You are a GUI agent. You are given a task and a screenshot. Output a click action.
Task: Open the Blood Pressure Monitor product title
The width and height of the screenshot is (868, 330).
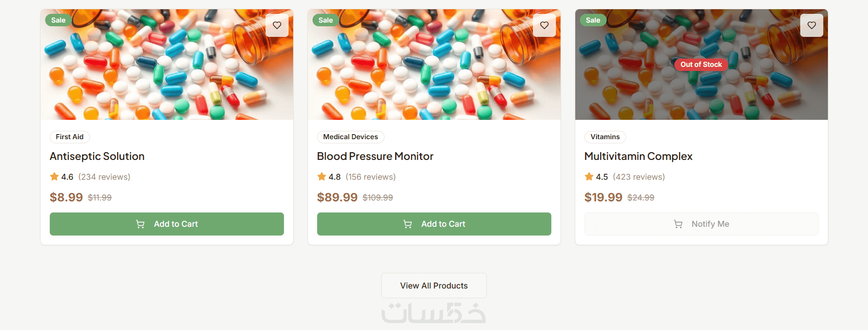click(375, 156)
